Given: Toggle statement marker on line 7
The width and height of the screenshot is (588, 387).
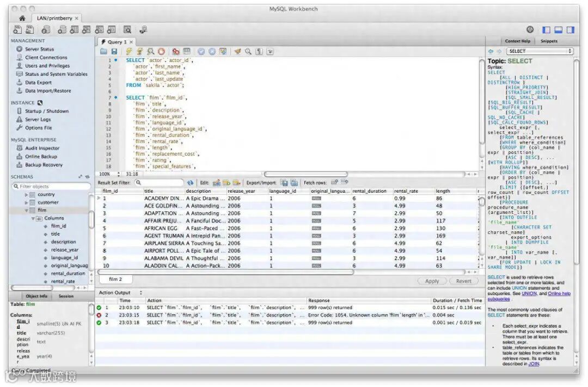Looking at the screenshot, I should 116,97.
